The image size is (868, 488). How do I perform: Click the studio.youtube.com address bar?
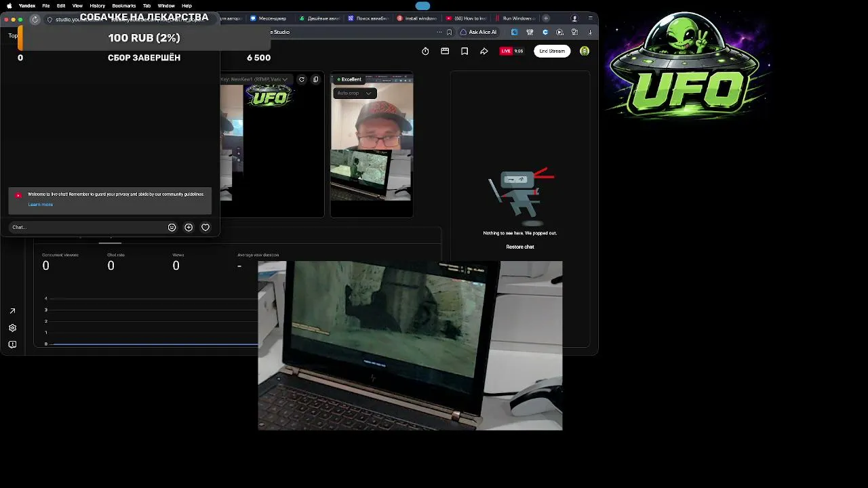129,19
